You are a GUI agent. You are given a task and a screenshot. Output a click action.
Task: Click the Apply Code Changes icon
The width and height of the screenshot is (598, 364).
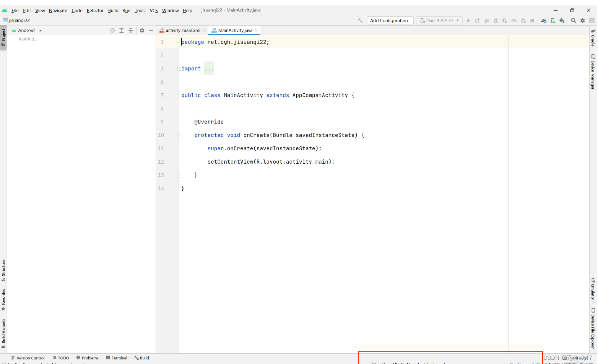coord(487,21)
